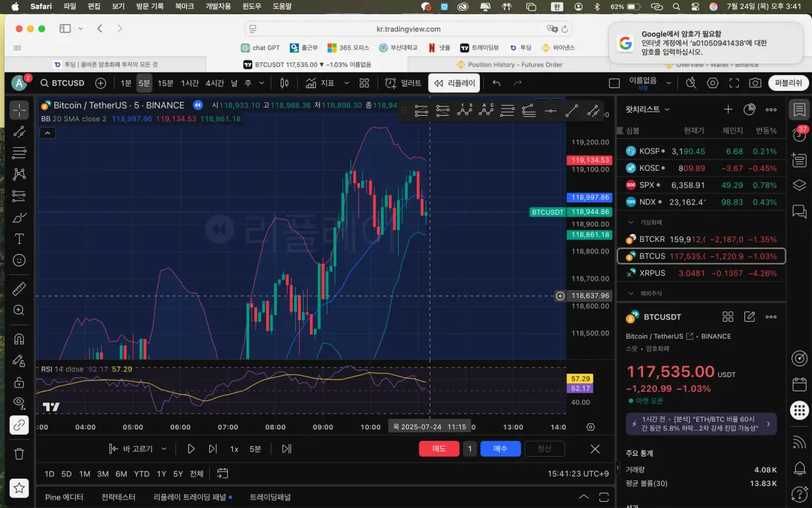The image size is (812, 508).
Task: Select the text annotation tool
Action: pos(19,239)
